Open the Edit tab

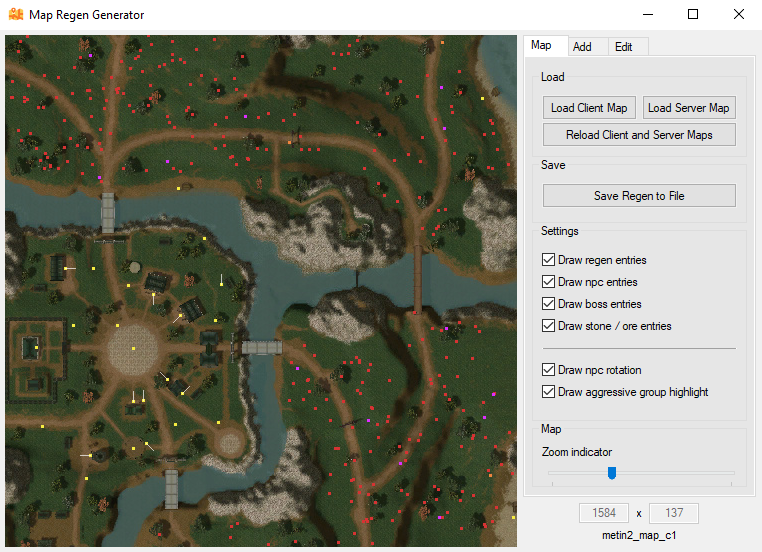click(623, 47)
